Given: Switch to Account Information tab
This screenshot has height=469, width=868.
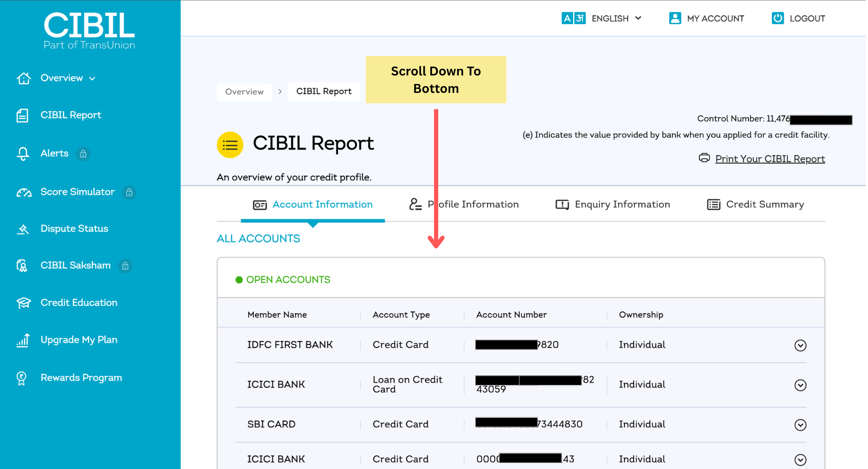Looking at the screenshot, I should [313, 204].
